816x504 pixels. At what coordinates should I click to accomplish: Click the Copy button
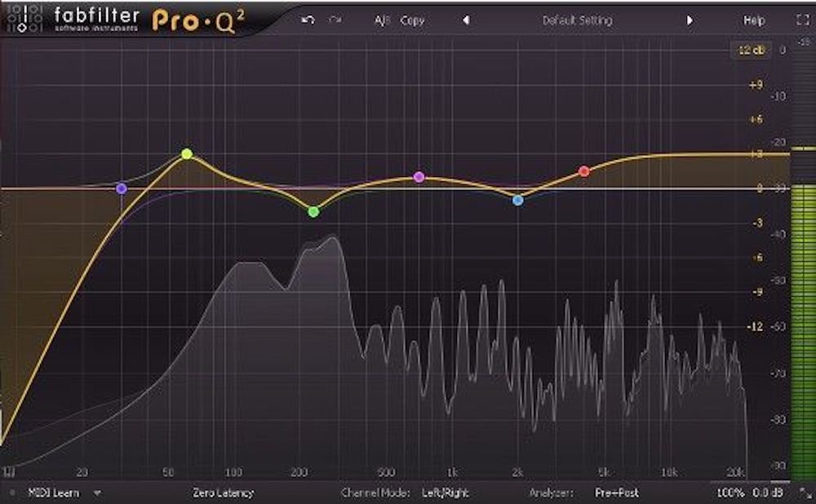tap(412, 20)
